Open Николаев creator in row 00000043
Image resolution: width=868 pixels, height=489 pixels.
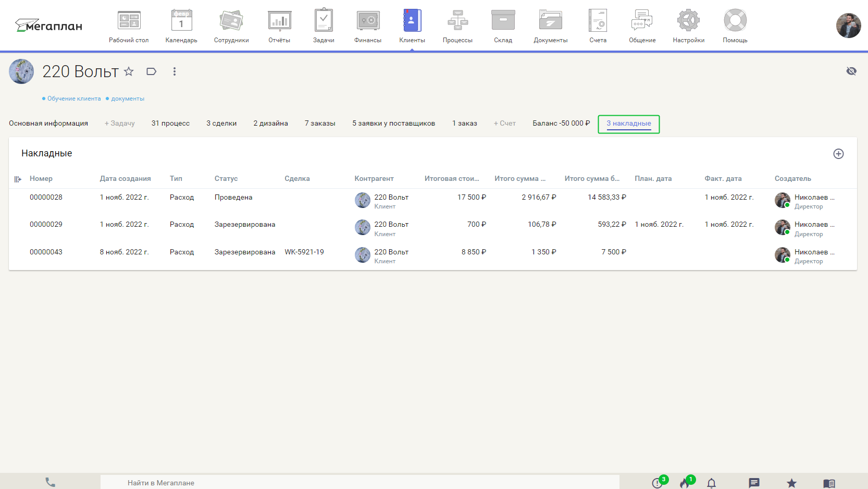click(x=814, y=252)
